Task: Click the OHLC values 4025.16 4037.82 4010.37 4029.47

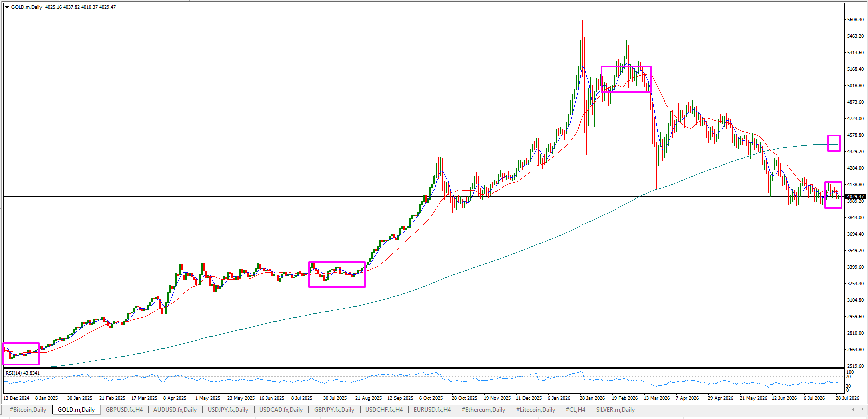Action: pyautogui.click(x=80, y=7)
